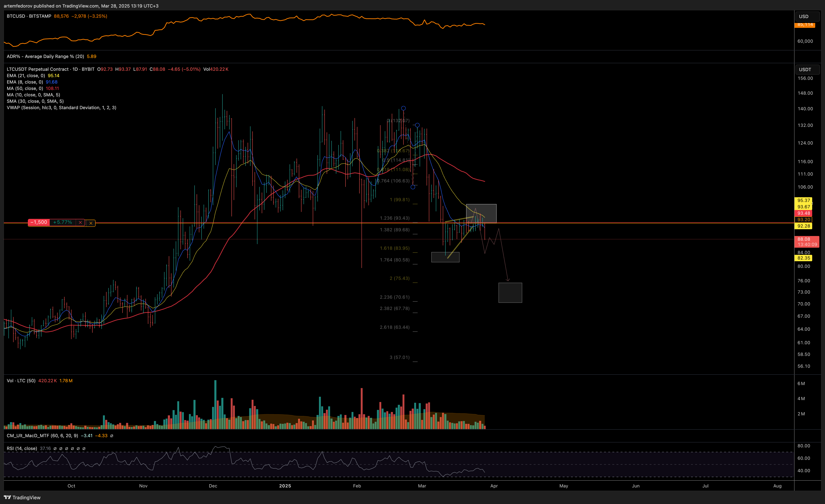Click the Apr label on time axis
Viewport: 825px width, 504px height.
494,486
